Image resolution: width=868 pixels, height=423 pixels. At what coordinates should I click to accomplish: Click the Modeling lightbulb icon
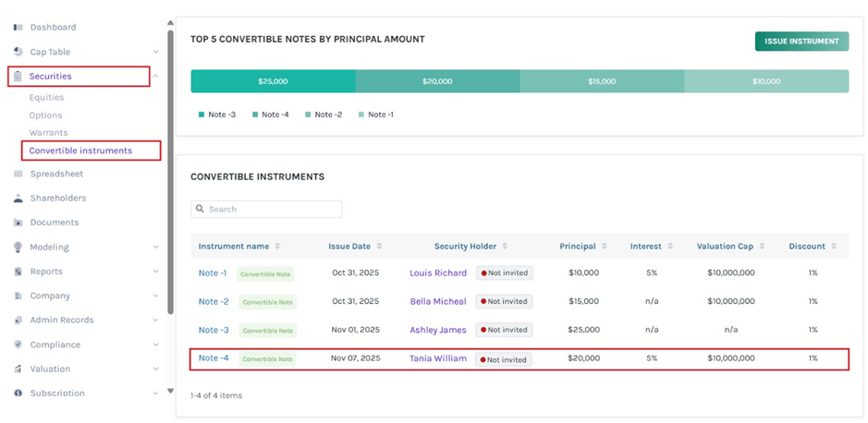click(x=18, y=247)
